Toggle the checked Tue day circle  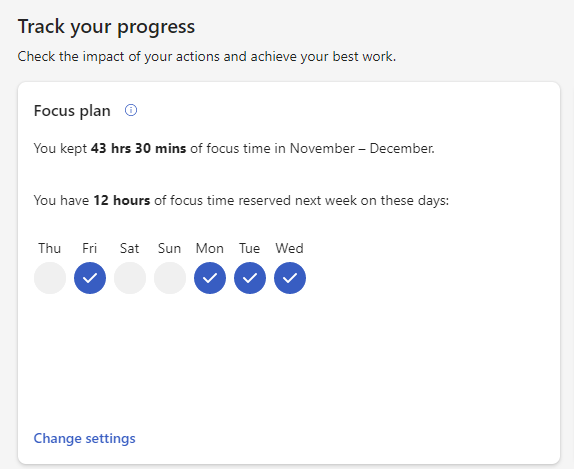(x=250, y=278)
